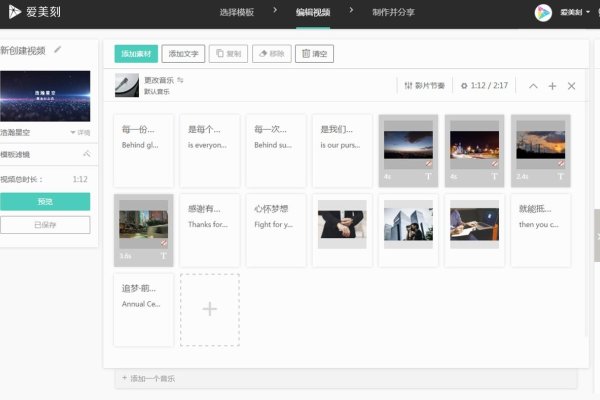Click the 复制 copy button
The image size is (600, 400).
point(228,54)
